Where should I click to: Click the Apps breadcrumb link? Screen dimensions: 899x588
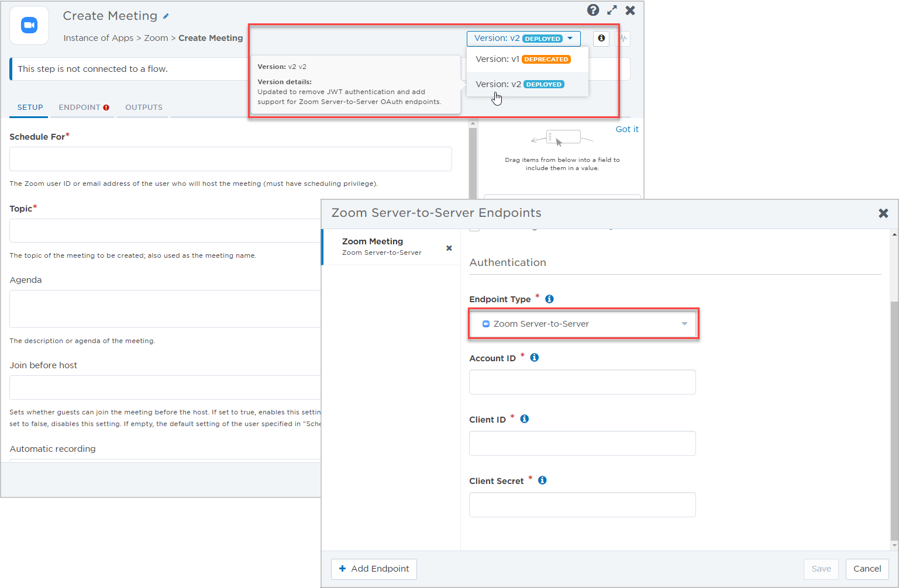[x=123, y=38]
